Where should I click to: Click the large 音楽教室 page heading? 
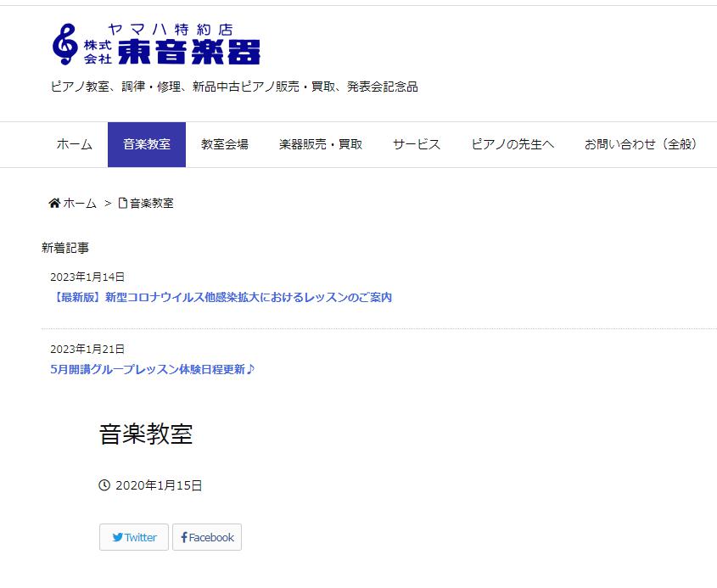pyautogui.click(x=146, y=434)
